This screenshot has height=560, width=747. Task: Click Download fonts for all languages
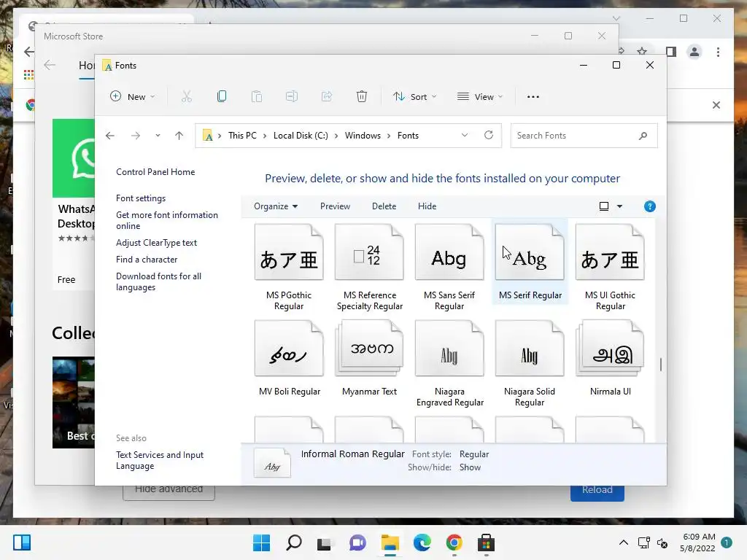[x=158, y=282]
